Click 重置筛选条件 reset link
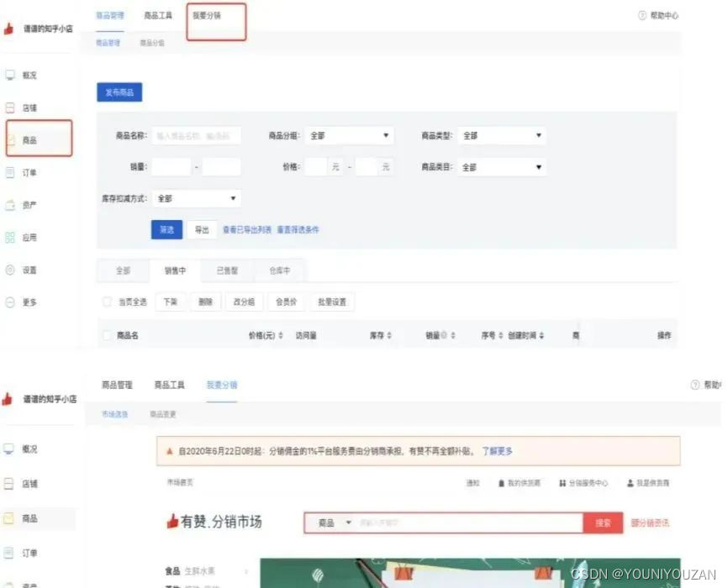 coord(298,229)
